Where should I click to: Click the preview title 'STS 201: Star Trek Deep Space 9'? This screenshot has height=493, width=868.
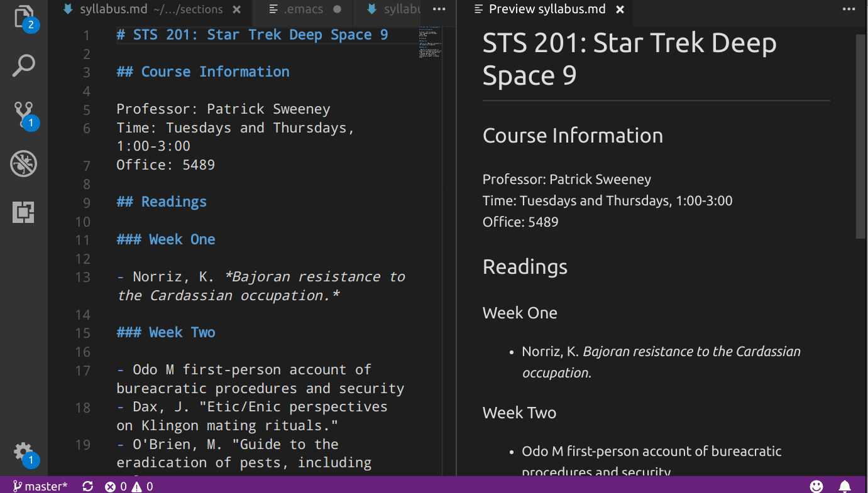point(630,59)
